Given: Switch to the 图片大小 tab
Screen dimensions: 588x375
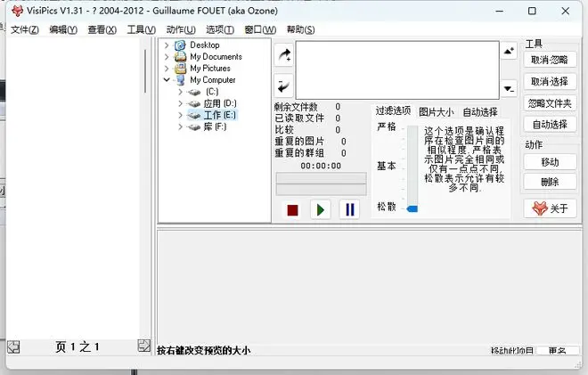Looking at the screenshot, I should 436,112.
